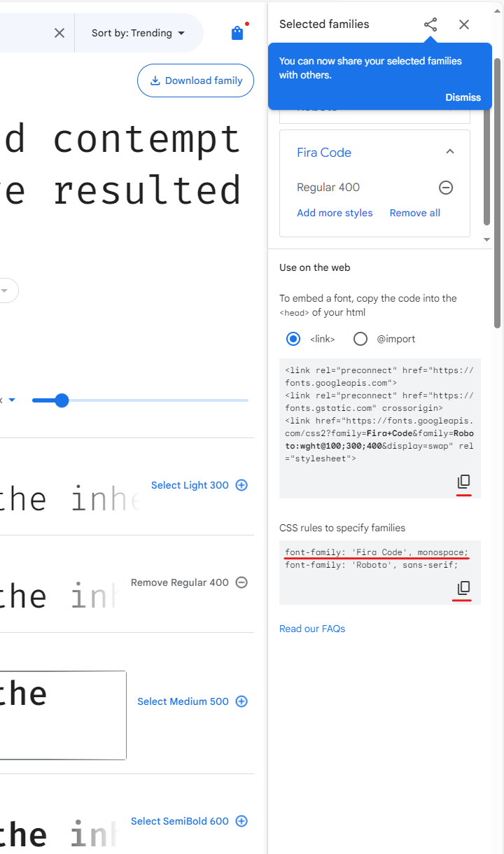Click the 'Roboto', sans-serif CSS line
The image size is (504, 854).
point(372,565)
